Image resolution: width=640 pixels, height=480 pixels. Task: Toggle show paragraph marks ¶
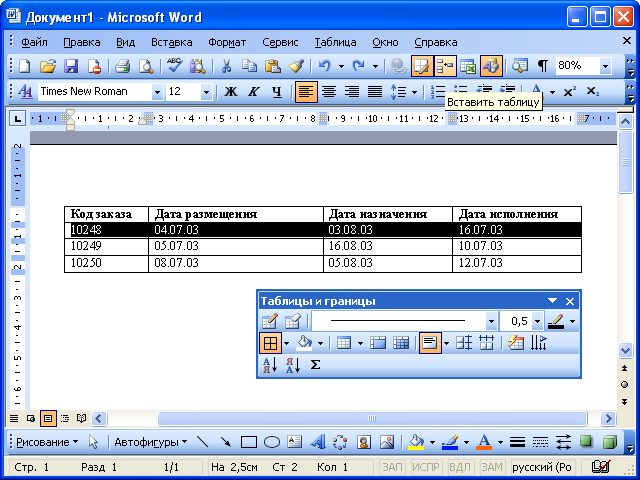[542, 66]
